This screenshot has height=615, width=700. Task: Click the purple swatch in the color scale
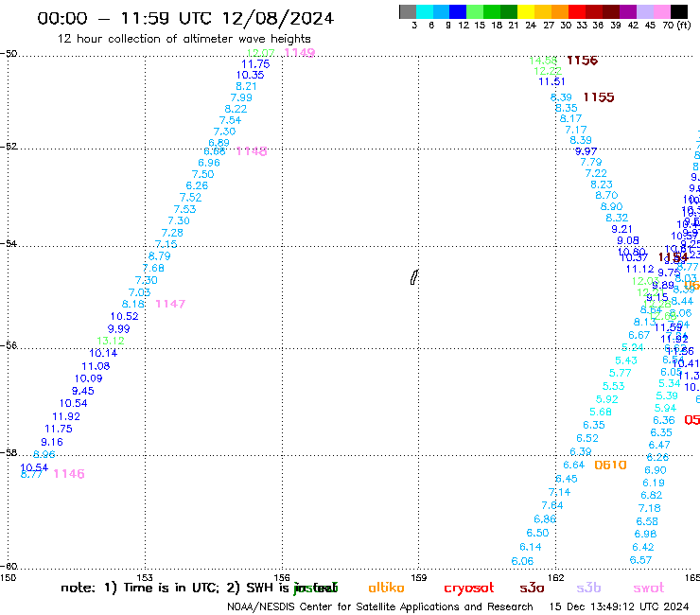628,11
